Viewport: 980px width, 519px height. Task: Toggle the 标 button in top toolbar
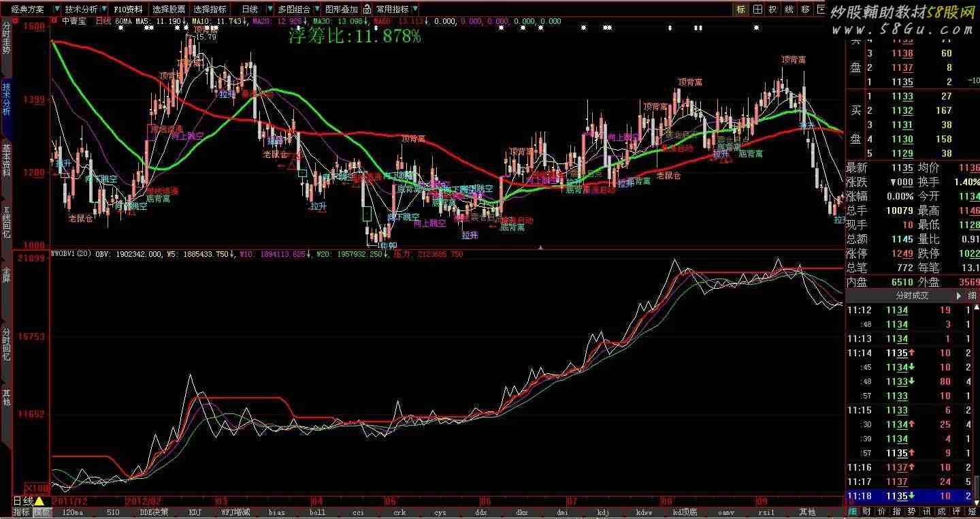(x=740, y=10)
